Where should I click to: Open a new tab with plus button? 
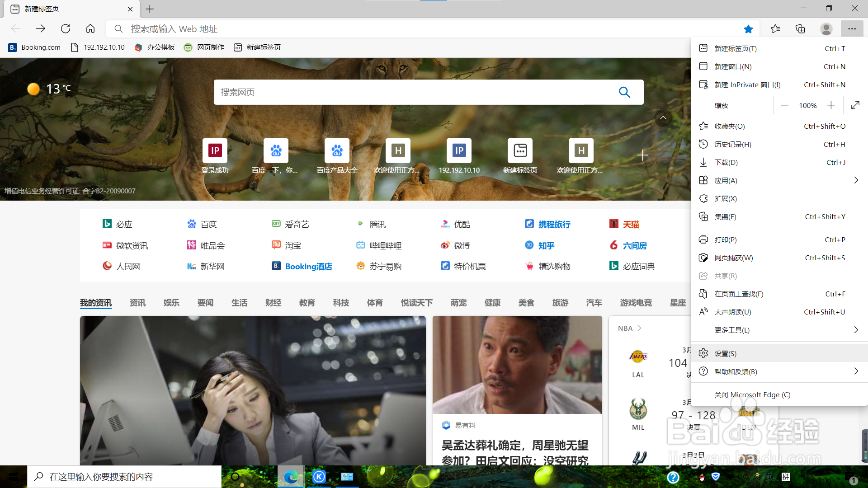pyautogui.click(x=150, y=9)
